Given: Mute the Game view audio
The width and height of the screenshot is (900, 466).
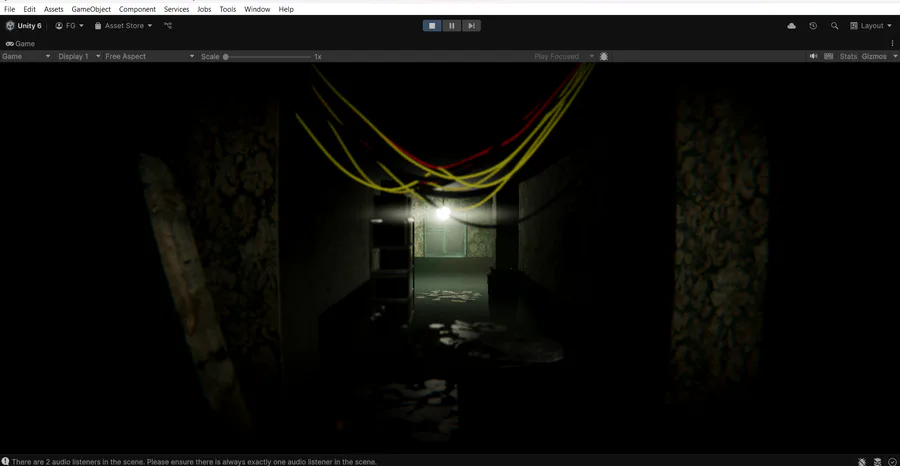Looking at the screenshot, I should pyautogui.click(x=813, y=56).
